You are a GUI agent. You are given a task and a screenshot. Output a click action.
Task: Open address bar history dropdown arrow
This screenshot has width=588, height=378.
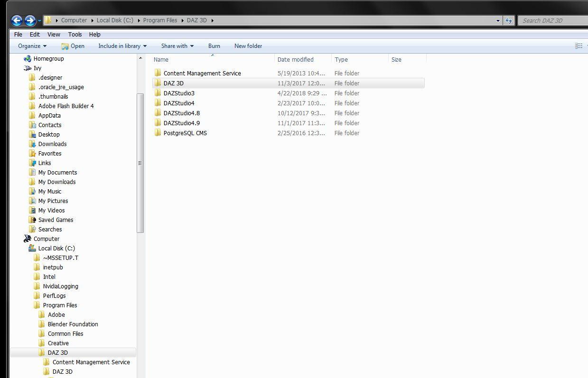(498, 20)
